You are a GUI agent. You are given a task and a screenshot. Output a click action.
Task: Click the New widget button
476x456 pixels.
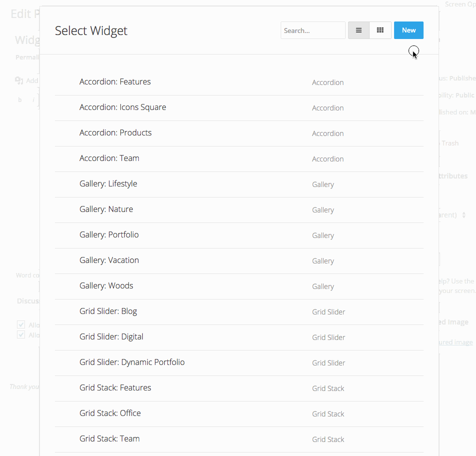coord(409,30)
